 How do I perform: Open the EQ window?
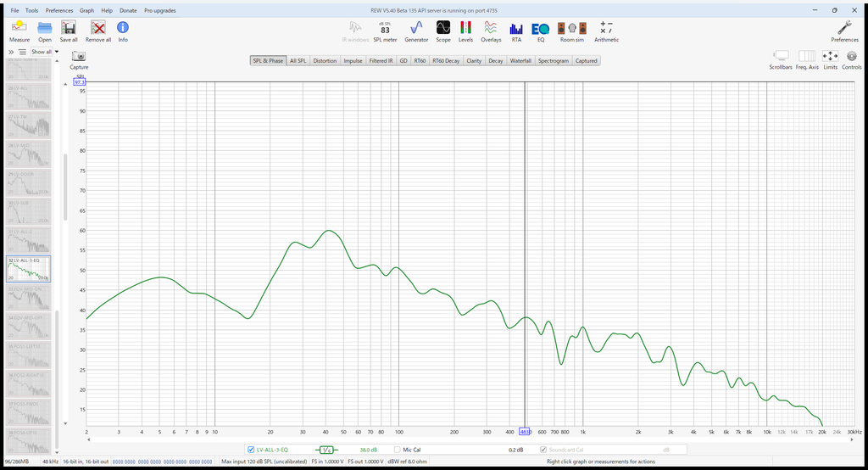tap(540, 31)
